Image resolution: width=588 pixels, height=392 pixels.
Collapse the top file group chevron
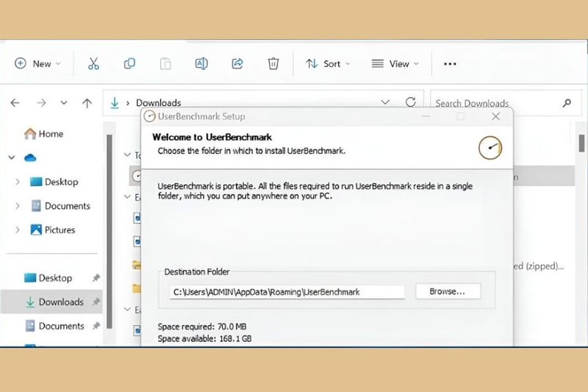tap(127, 154)
